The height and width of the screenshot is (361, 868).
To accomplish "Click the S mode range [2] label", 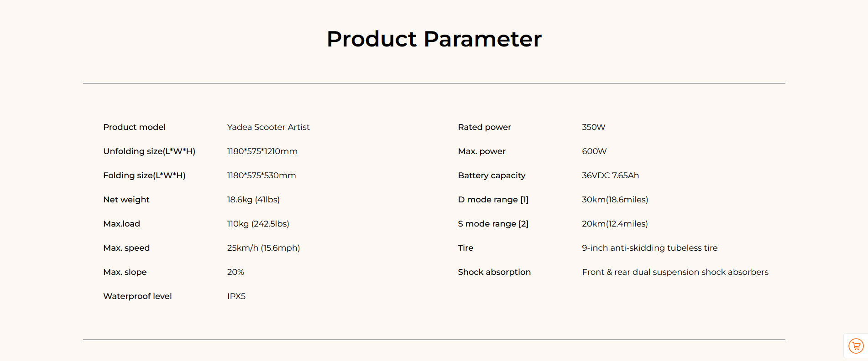I will coord(493,224).
